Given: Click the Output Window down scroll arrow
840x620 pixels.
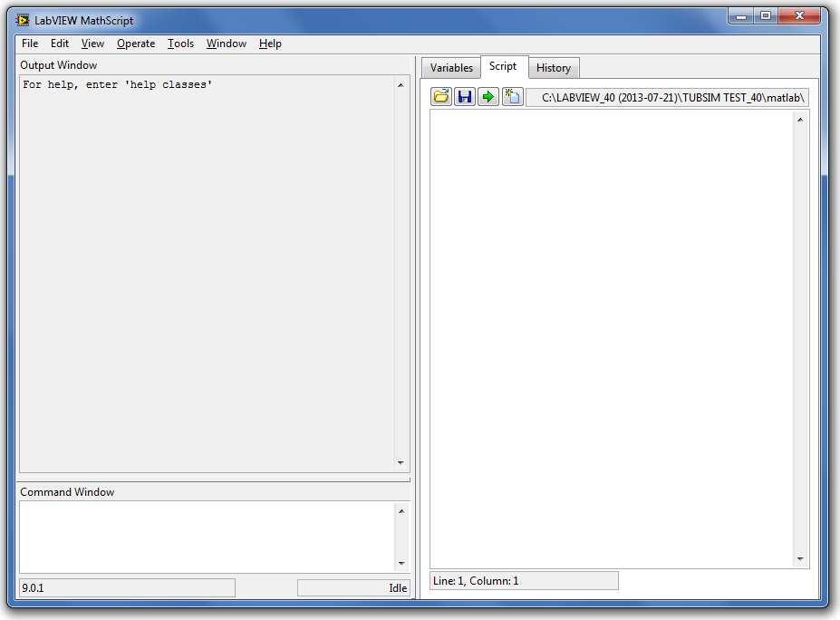Looking at the screenshot, I should click(x=401, y=462).
